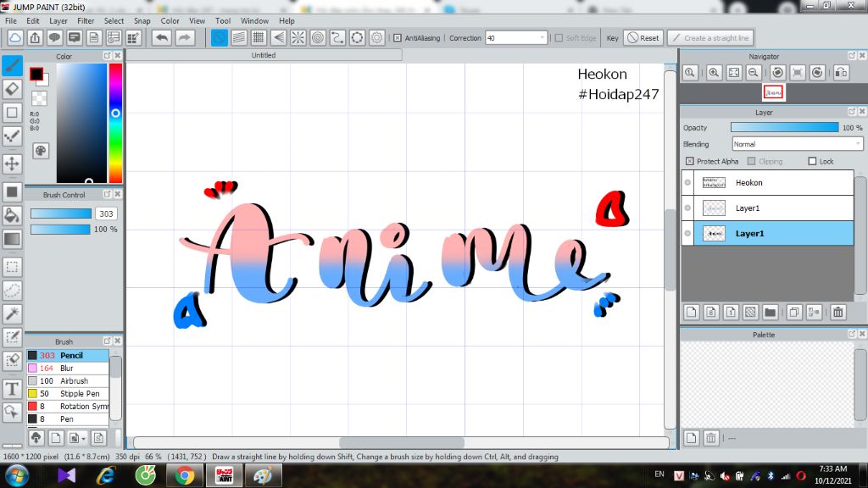The image size is (868, 488).
Task: Select the Heokon layer
Action: coord(773,183)
